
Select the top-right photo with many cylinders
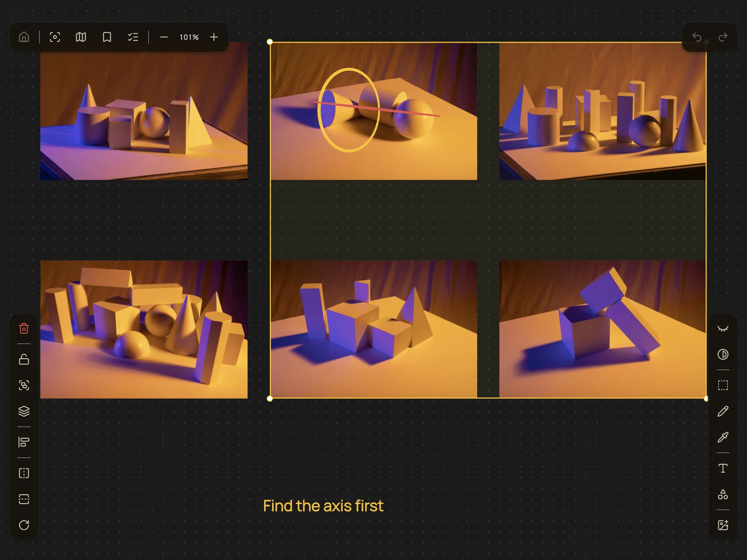point(602,111)
